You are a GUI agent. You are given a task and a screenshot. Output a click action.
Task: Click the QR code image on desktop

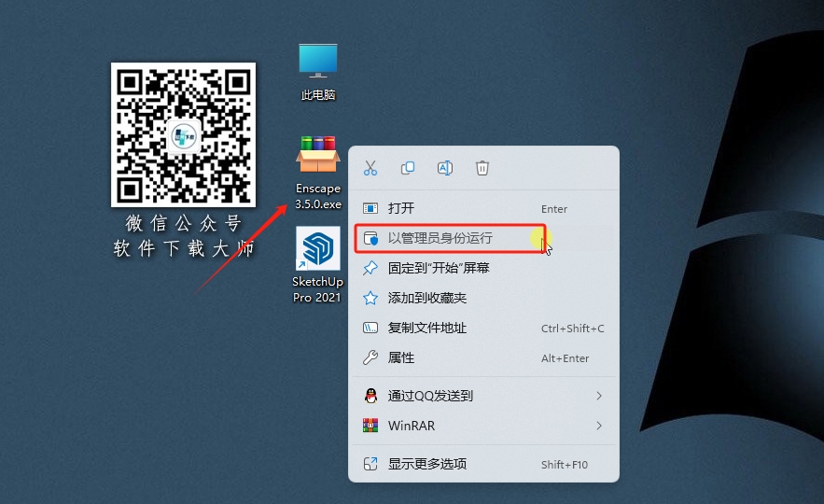click(x=184, y=135)
